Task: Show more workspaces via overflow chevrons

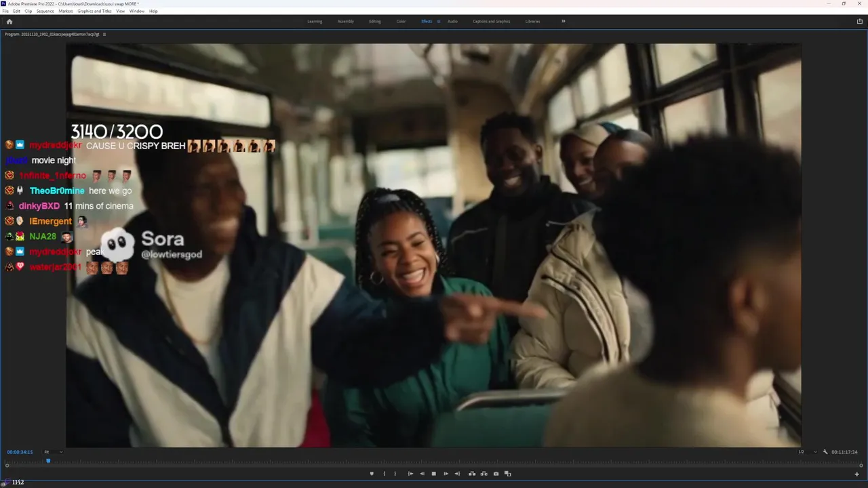Action: (x=563, y=21)
